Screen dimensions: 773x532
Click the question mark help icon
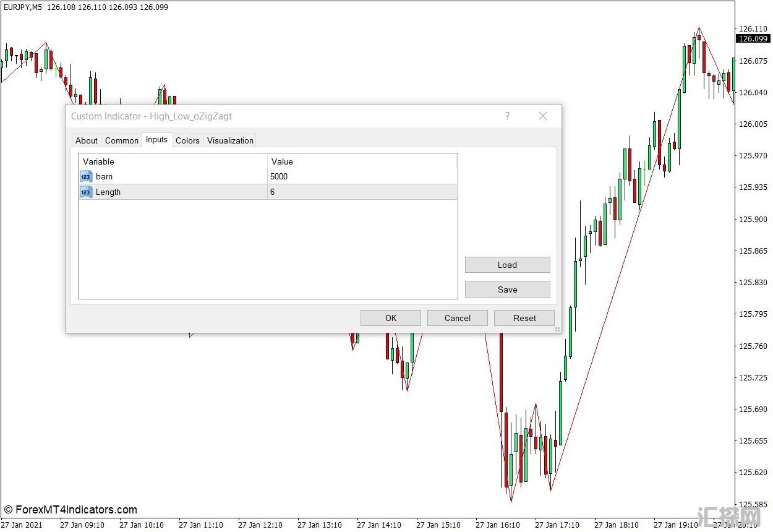[508, 116]
